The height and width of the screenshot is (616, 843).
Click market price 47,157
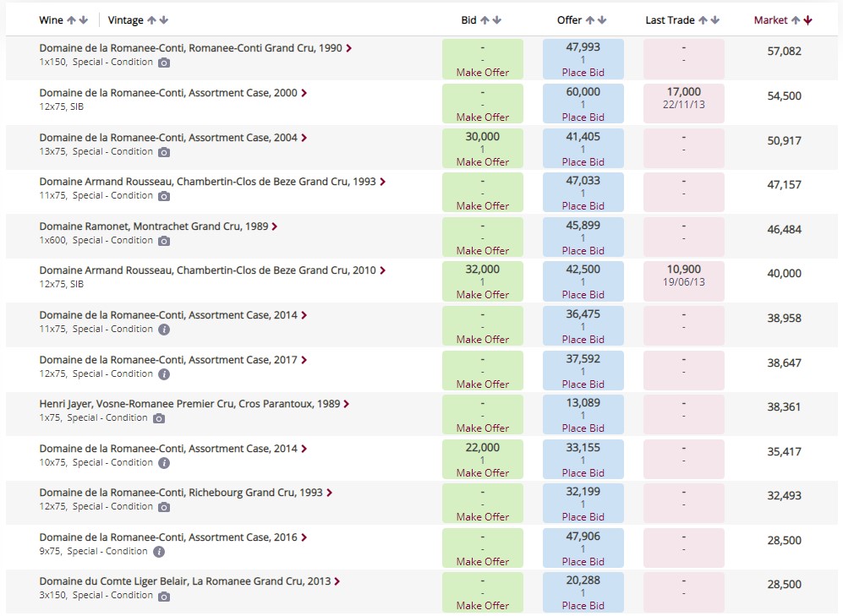(x=784, y=185)
